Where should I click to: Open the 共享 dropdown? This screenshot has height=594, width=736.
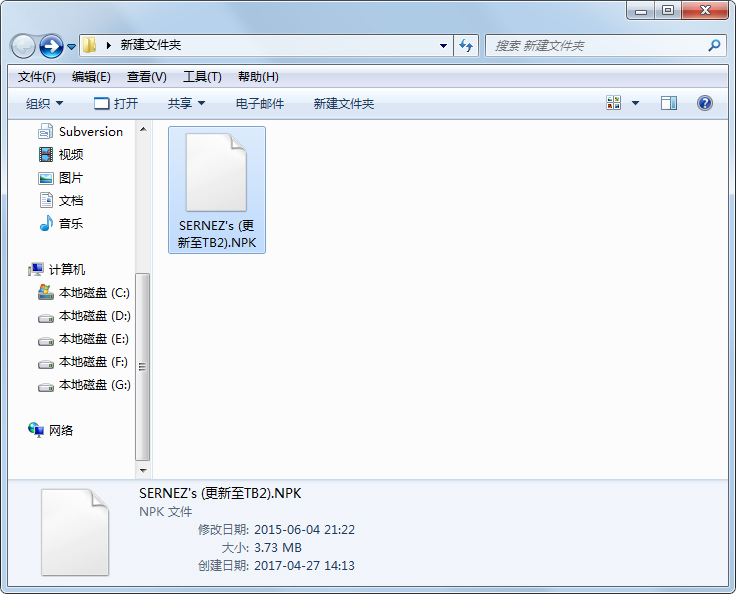[x=186, y=103]
